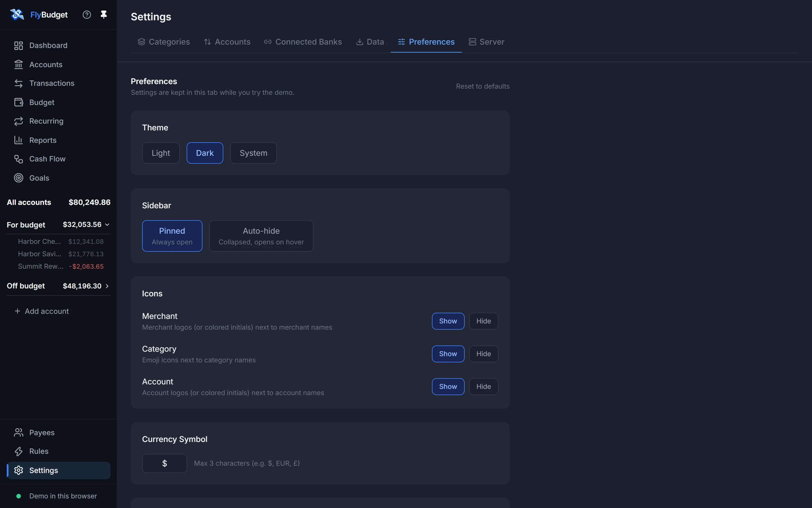
Task: Switch to the Categories tab
Action: point(164,42)
